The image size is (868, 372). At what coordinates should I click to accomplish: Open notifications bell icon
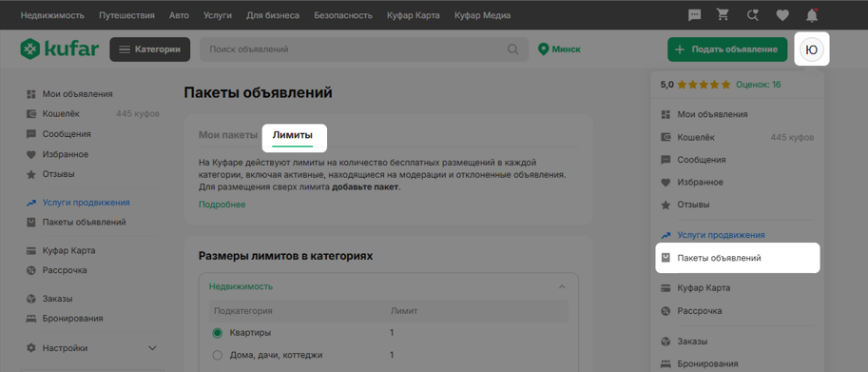point(812,15)
